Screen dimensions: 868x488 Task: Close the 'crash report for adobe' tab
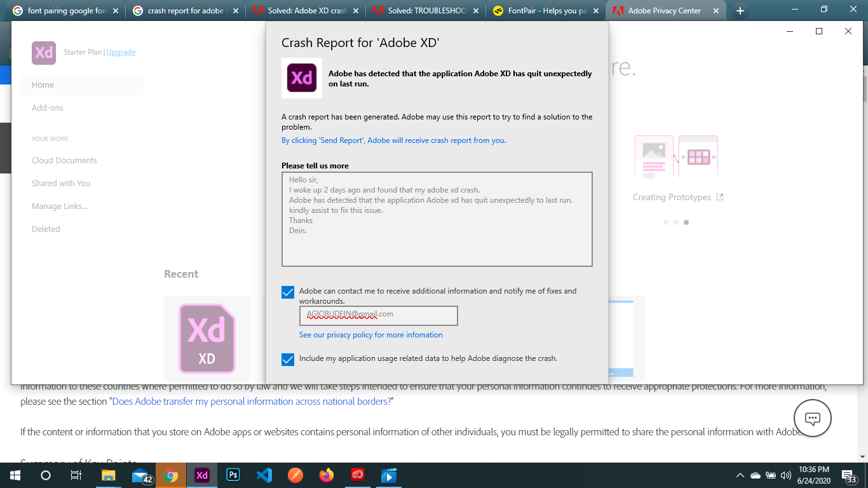234,11
